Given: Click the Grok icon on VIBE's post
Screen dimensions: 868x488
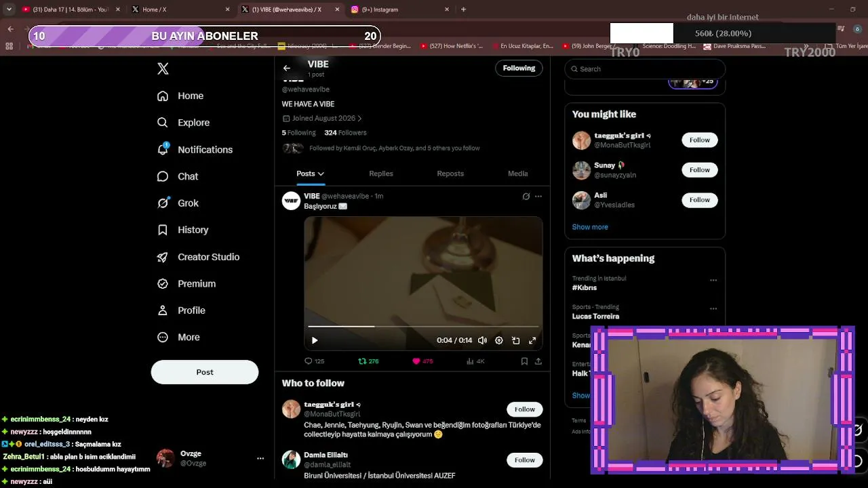Looking at the screenshot, I should [x=526, y=197].
